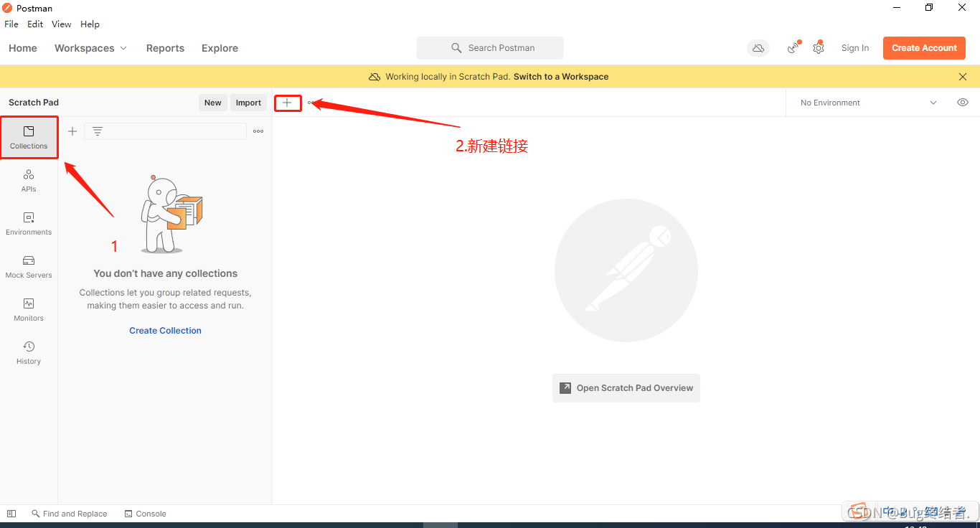Open the satellite capture requests icon
The width and height of the screenshot is (980, 528).
[x=793, y=48]
